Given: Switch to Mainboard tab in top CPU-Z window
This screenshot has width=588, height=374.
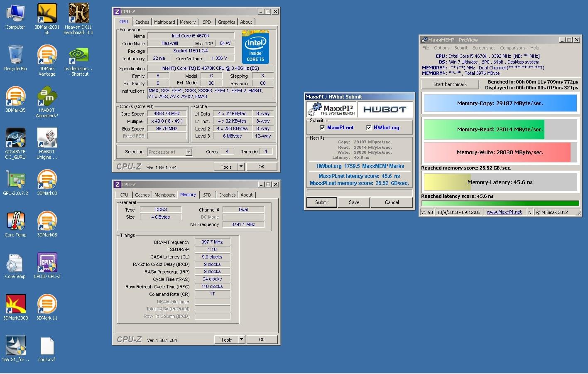Looking at the screenshot, I should tap(164, 22).
